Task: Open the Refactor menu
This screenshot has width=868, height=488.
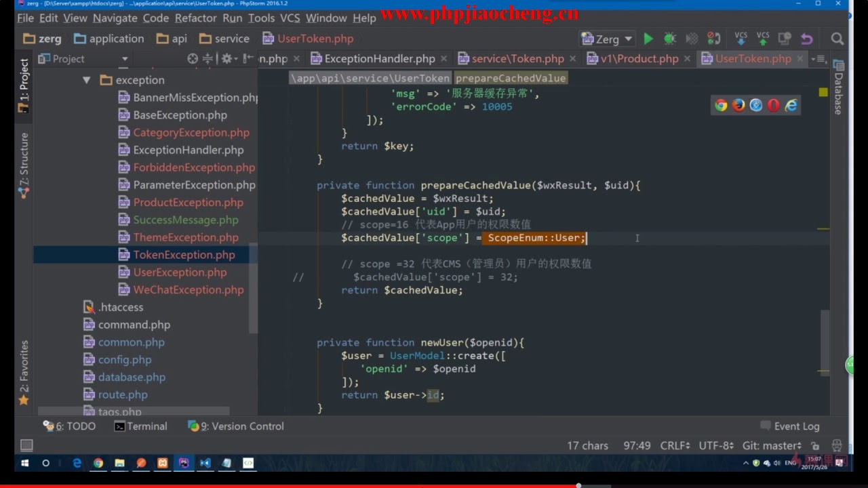Action: click(196, 18)
